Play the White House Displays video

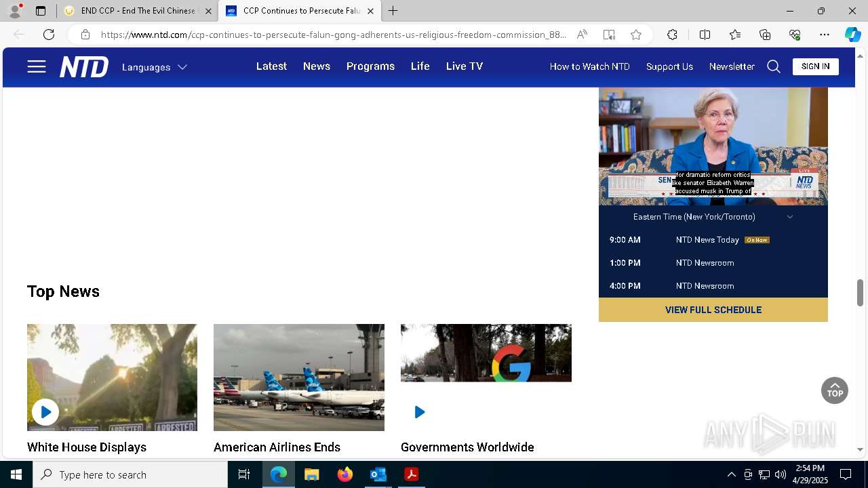point(45,411)
